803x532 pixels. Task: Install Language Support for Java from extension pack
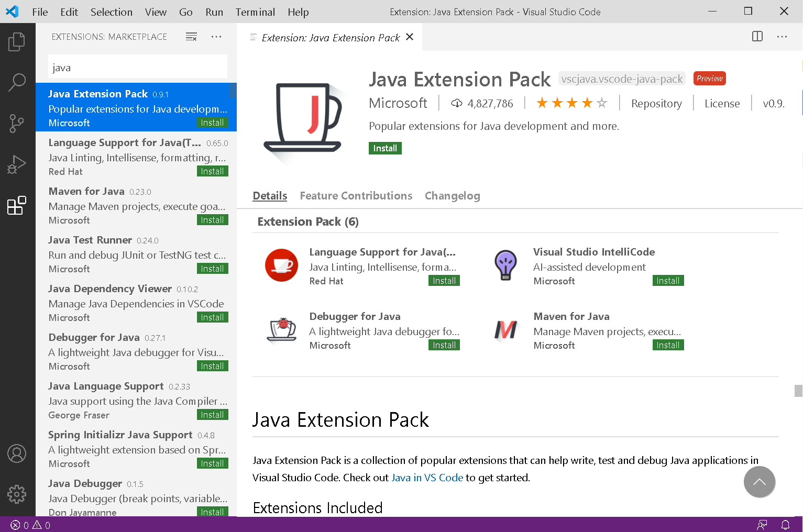click(x=444, y=281)
